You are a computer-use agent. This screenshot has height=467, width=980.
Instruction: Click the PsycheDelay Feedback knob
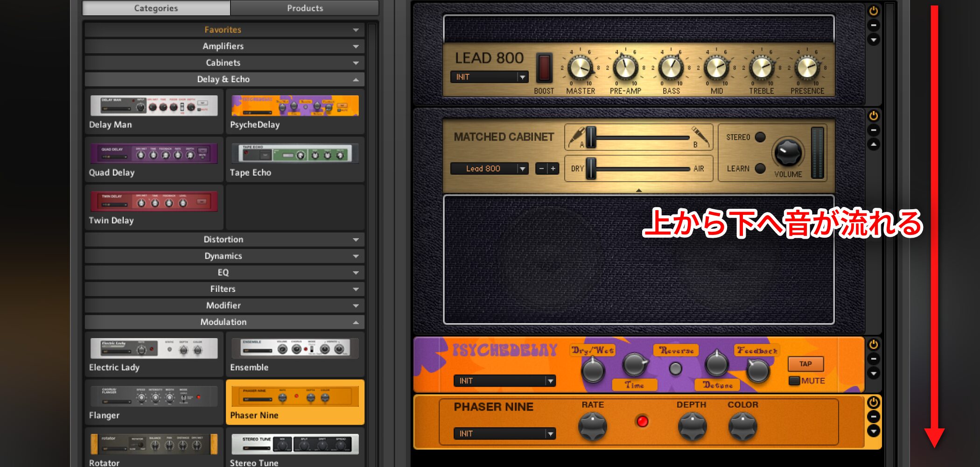click(x=758, y=370)
